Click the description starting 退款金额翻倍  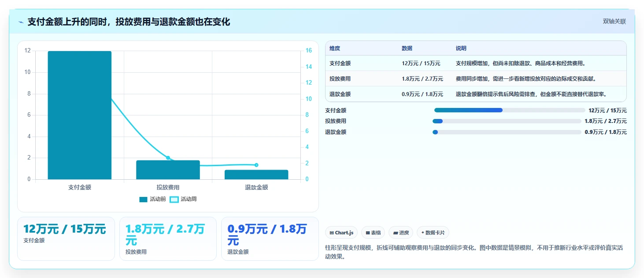[531, 94]
